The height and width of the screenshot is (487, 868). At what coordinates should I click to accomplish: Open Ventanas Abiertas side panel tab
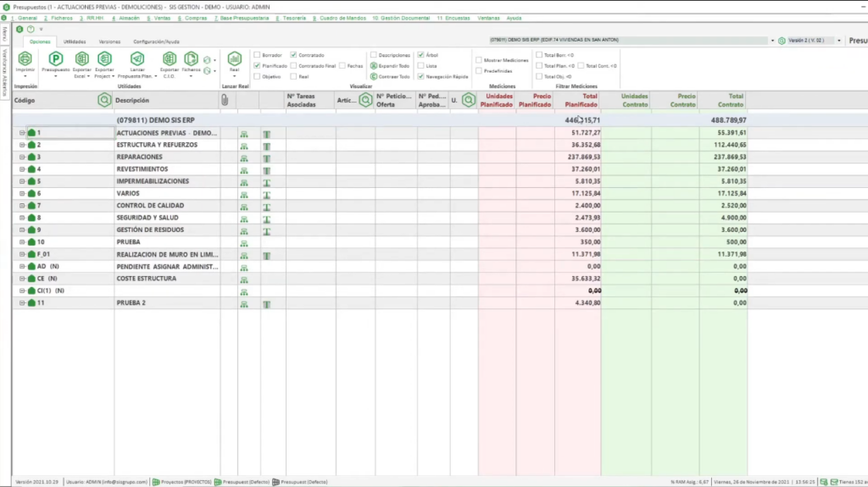pyautogui.click(x=5, y=72)
